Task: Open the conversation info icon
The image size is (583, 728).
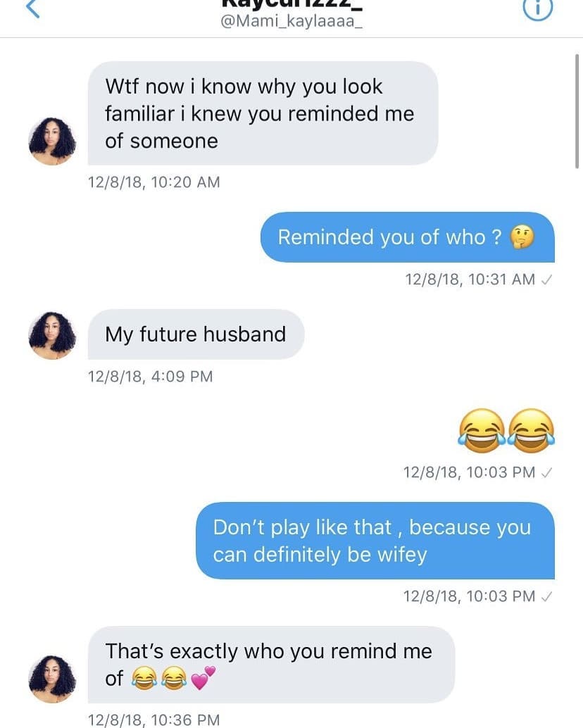Action: [x=538, y=8]
